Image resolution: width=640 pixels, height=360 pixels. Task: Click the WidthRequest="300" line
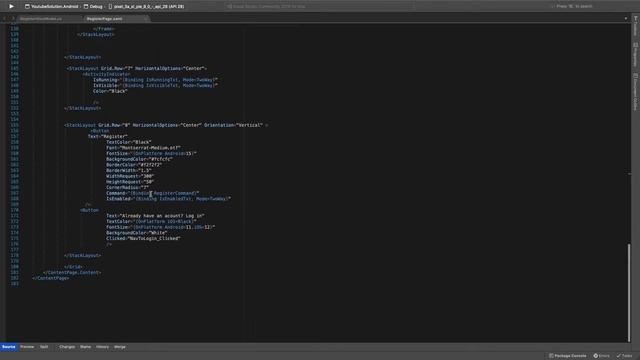click(130, 176)
